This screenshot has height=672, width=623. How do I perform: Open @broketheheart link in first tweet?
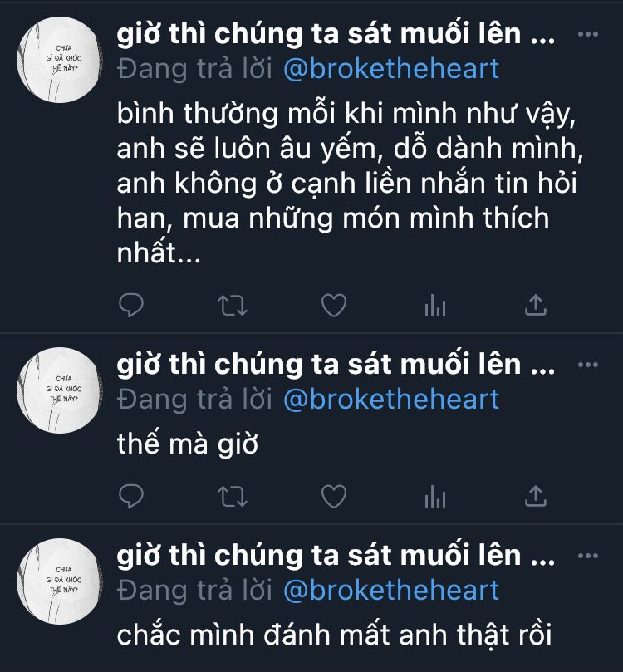click(391, 69)
